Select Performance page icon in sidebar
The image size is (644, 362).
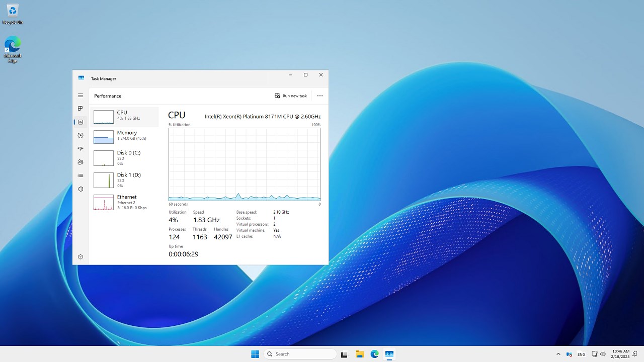tap(80, 122)
